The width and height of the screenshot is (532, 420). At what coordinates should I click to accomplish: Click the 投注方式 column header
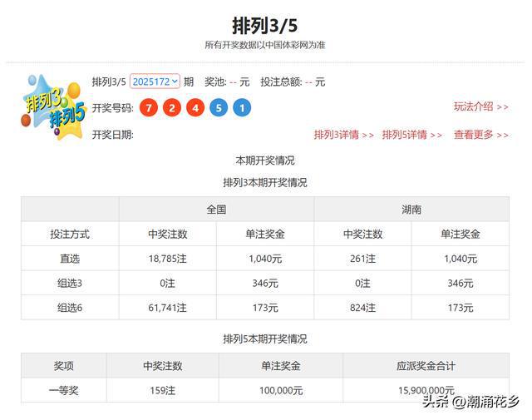tap(70, 234)
